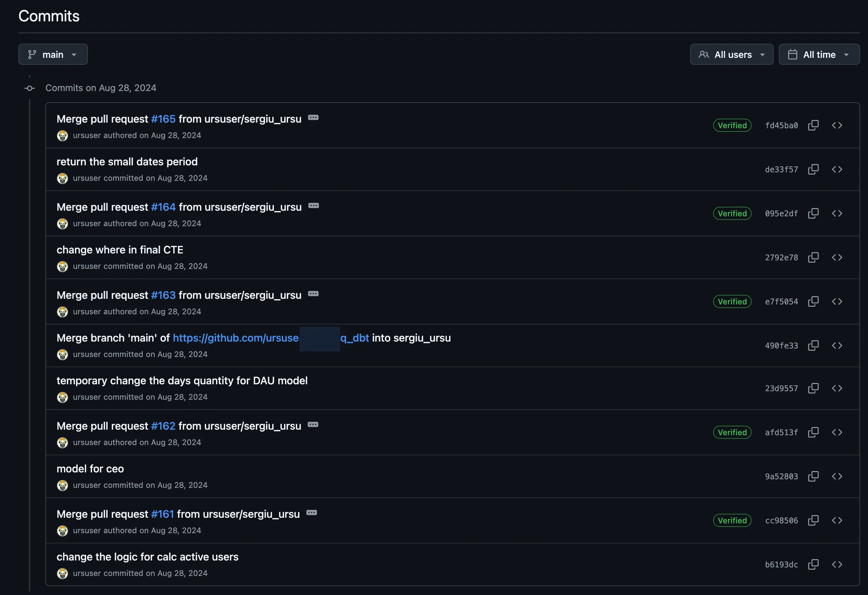This screenshot has height=595, width=868.
Task: Copy full SHA for commit cc98506
Action: pyautogui.click(x=813, y=520)
